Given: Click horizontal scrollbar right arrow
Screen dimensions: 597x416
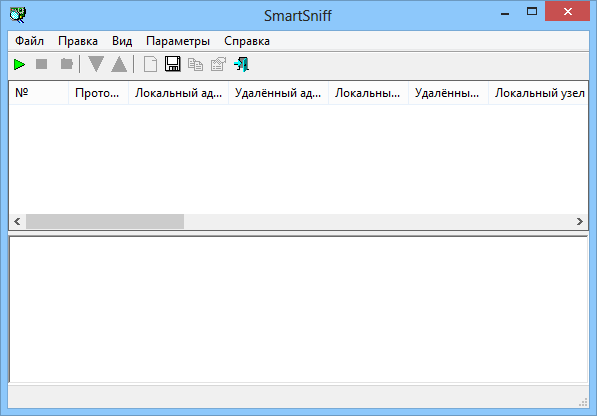Looking at the screenshot, I should [x=579, y=221].
